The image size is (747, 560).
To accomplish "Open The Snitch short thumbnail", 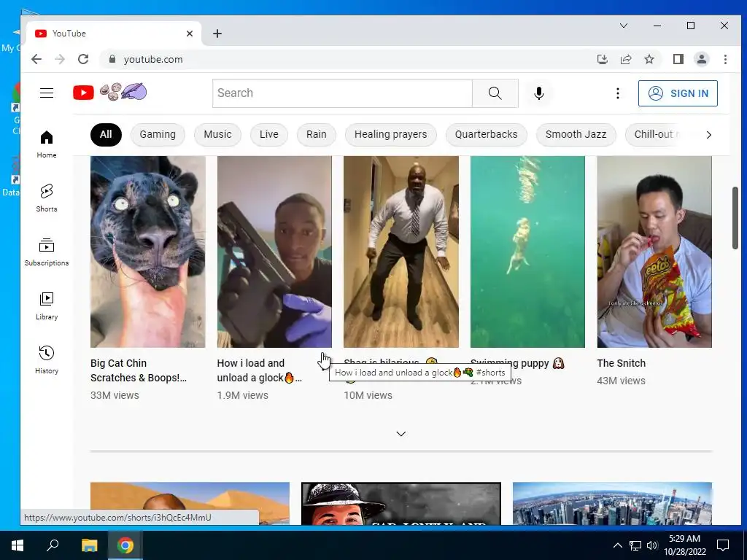I will [654, 252].
